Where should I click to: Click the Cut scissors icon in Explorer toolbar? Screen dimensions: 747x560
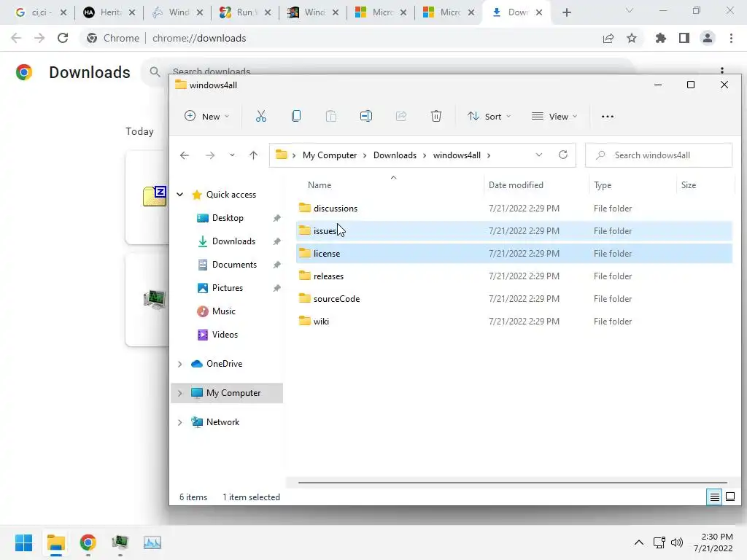(x=260, y=116)
